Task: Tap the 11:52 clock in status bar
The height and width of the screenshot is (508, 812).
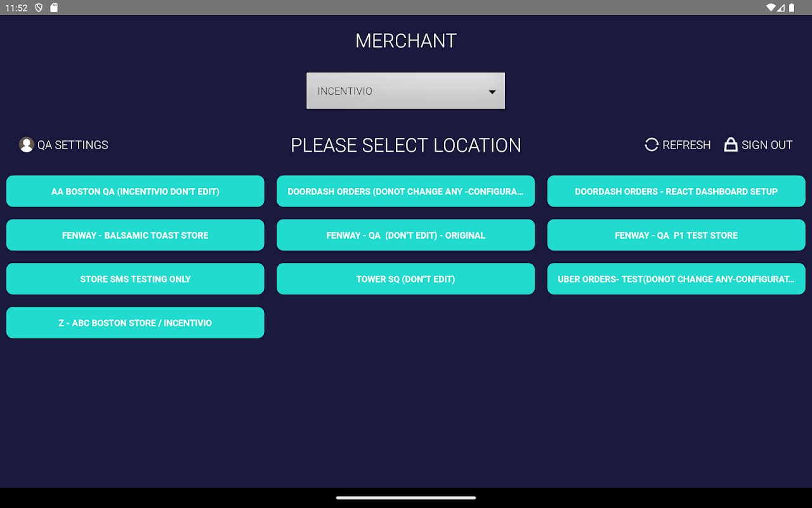Action: pos(16,8)
